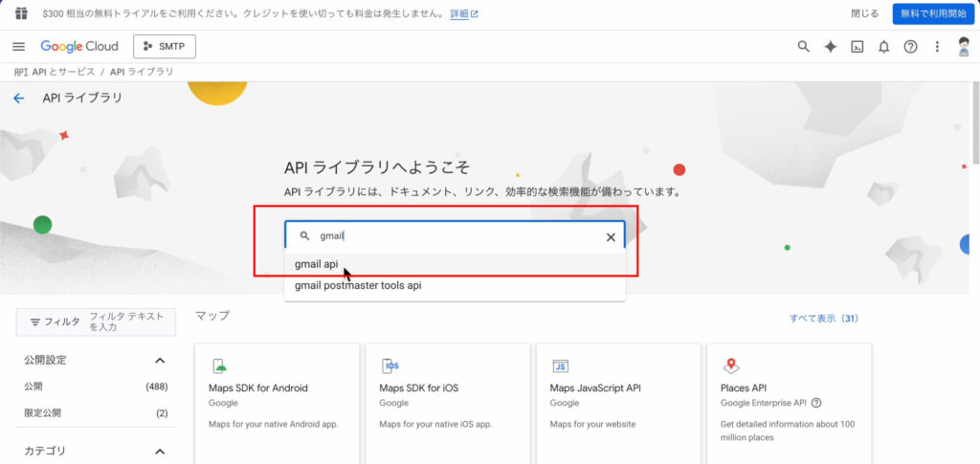The image size is (980, 464).
Task: Click the Maps SDK for Android icon
Action: coord(219,366)
